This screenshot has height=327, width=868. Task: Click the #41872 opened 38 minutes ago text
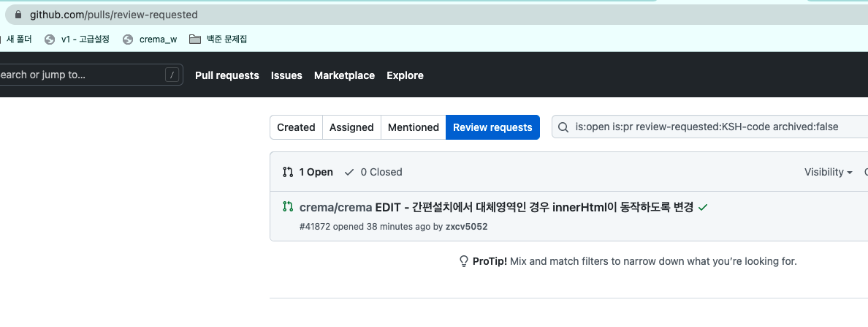(x=365, y=227)
